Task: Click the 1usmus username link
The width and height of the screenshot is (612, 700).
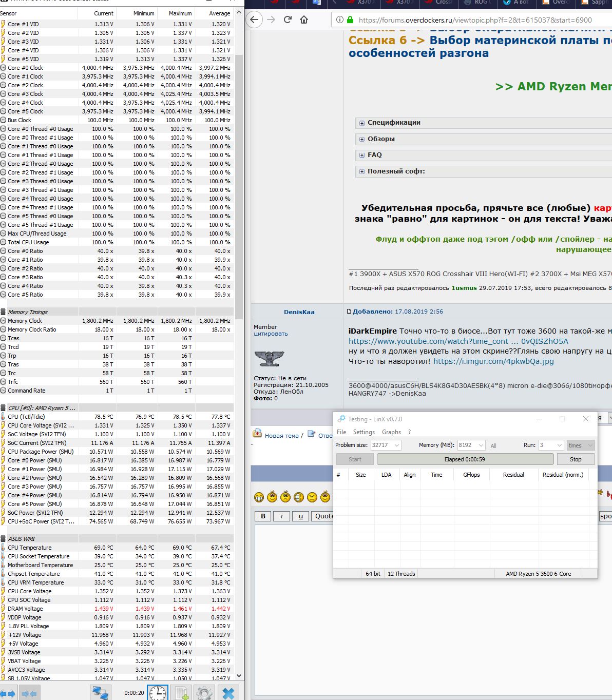Action: point(464,288)
